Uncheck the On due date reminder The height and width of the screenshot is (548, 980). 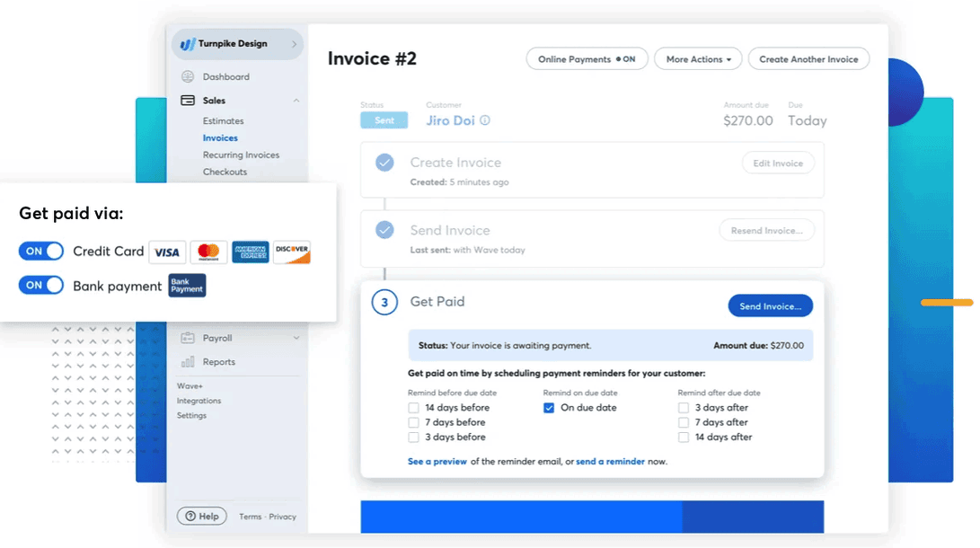(548, 408)
